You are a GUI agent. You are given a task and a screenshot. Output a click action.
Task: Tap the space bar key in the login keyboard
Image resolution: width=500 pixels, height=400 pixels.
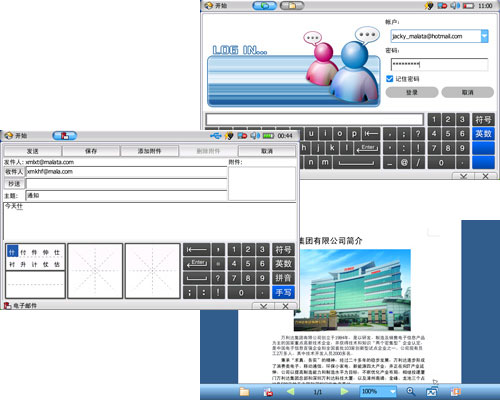pyautogui.click(x=356, y=162)
